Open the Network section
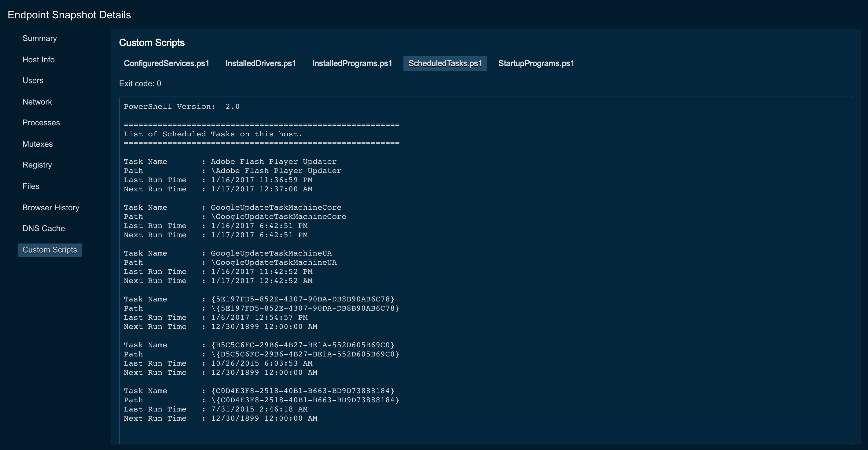The height and width of the screenshot is (450, 868). click(37, 102)
